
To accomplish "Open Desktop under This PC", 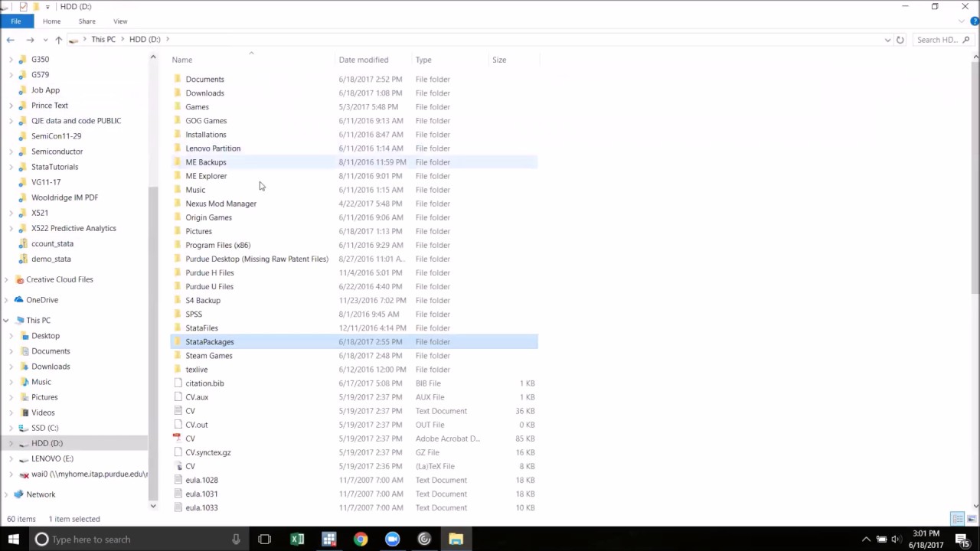I will (45, 336).
